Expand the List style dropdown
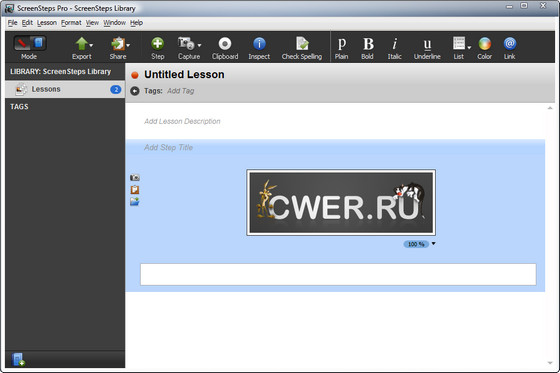 469,48
